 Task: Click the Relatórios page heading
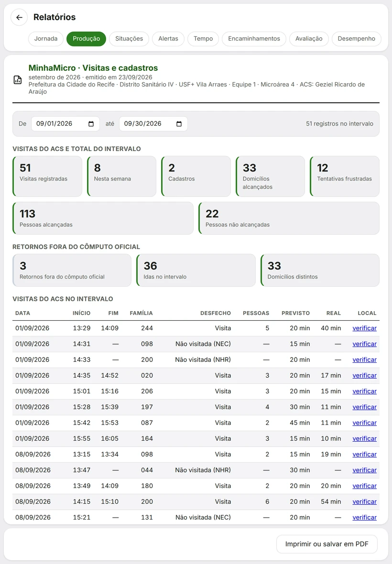click(54, 17)
